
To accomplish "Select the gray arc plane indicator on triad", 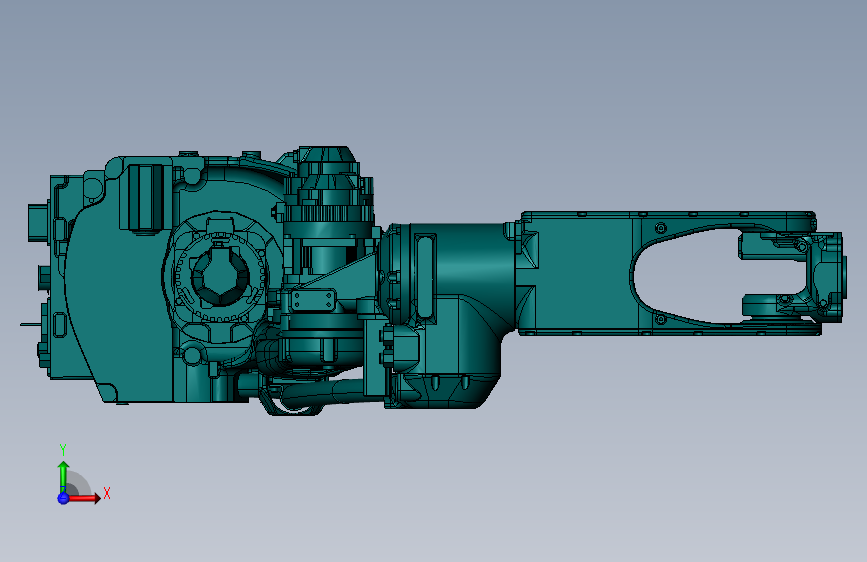I will [79, 484].
